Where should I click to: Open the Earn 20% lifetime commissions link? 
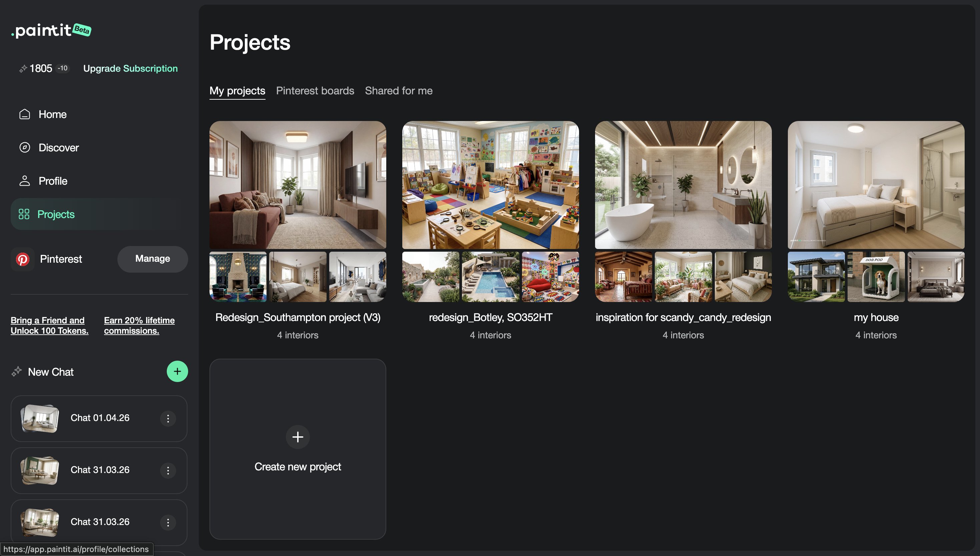tap(139, 325)
